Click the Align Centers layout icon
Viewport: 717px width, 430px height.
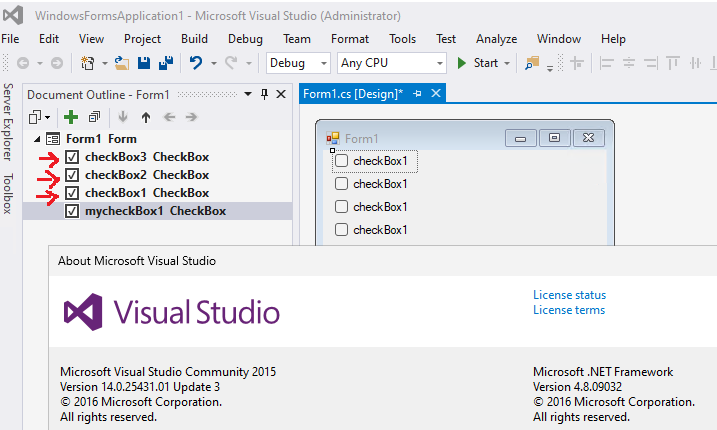point(629,63)
